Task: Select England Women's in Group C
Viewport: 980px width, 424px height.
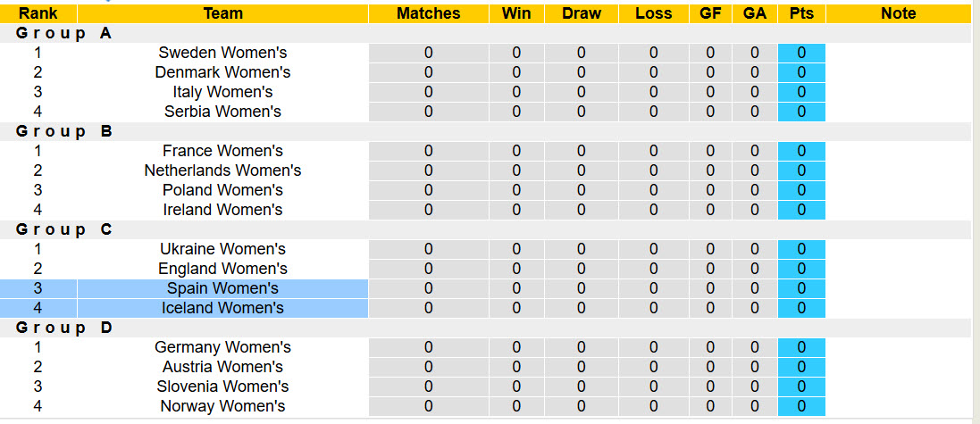Action: (222, 269)
